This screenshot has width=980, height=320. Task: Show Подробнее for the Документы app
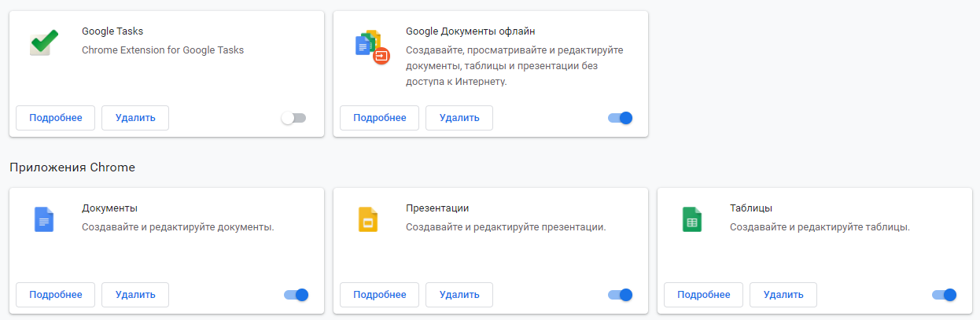coord(56,295)
